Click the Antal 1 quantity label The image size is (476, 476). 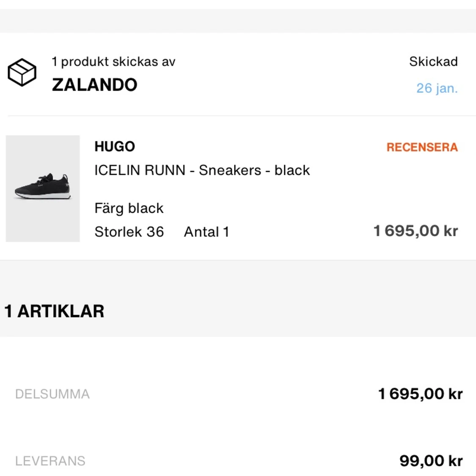click(x=206, y=232)
